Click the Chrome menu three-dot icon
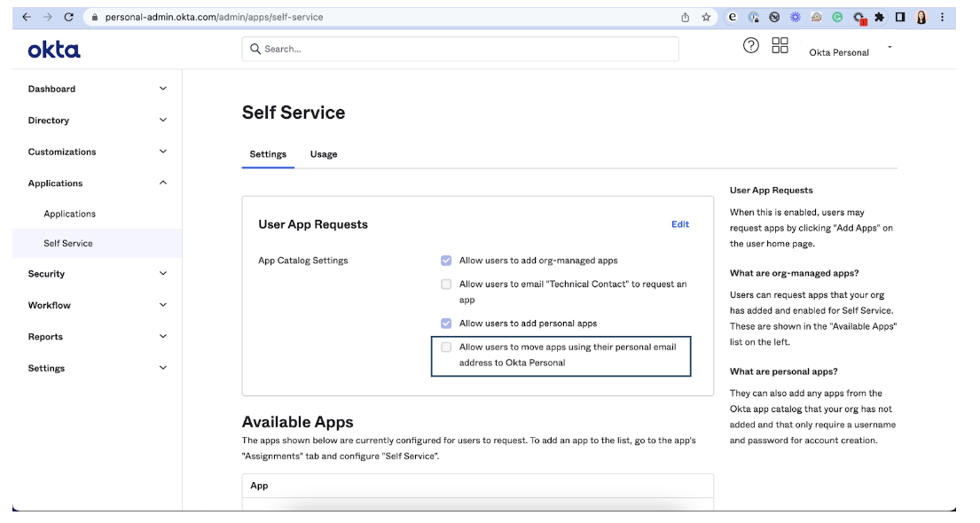 pos(943,18)
